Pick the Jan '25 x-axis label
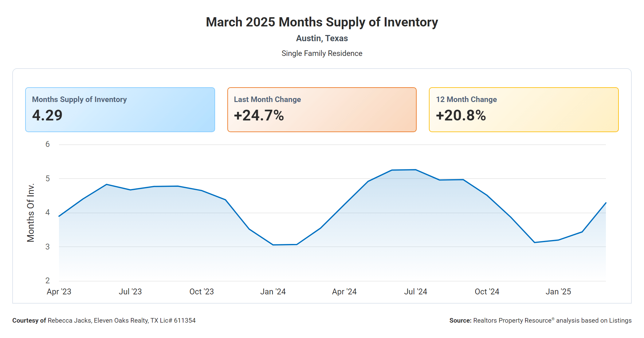Screen dimensions: 644x338 (558, 292)
